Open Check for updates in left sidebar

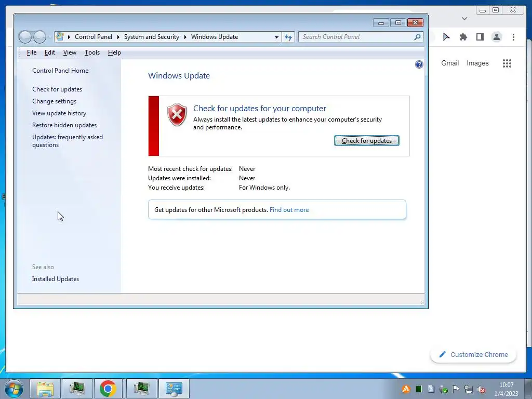click(57, 89)
